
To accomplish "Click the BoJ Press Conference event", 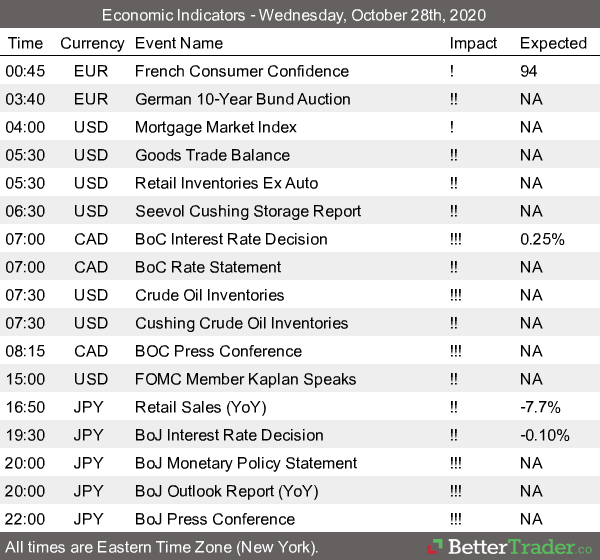I will click(x=215, y=519).
